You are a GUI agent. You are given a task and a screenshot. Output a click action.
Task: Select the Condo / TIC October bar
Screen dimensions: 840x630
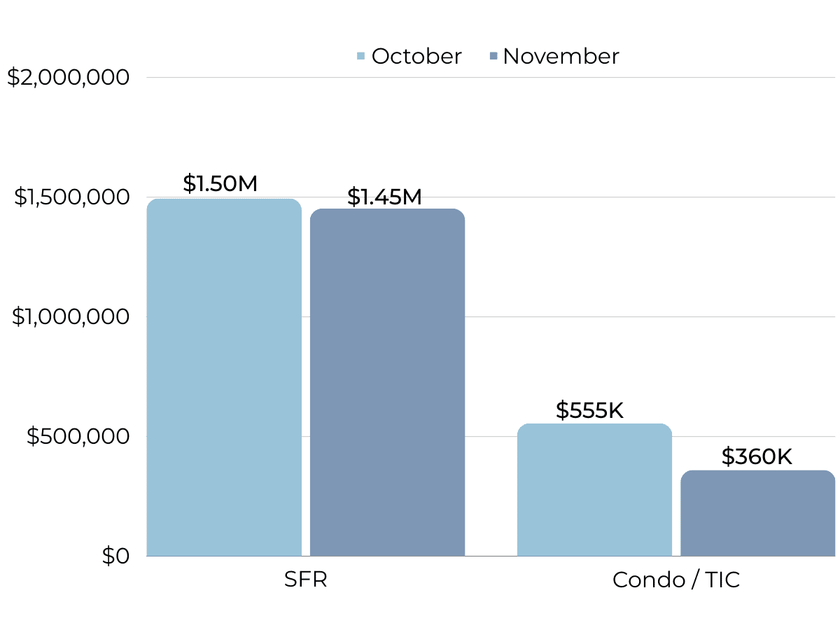[594, 490]
